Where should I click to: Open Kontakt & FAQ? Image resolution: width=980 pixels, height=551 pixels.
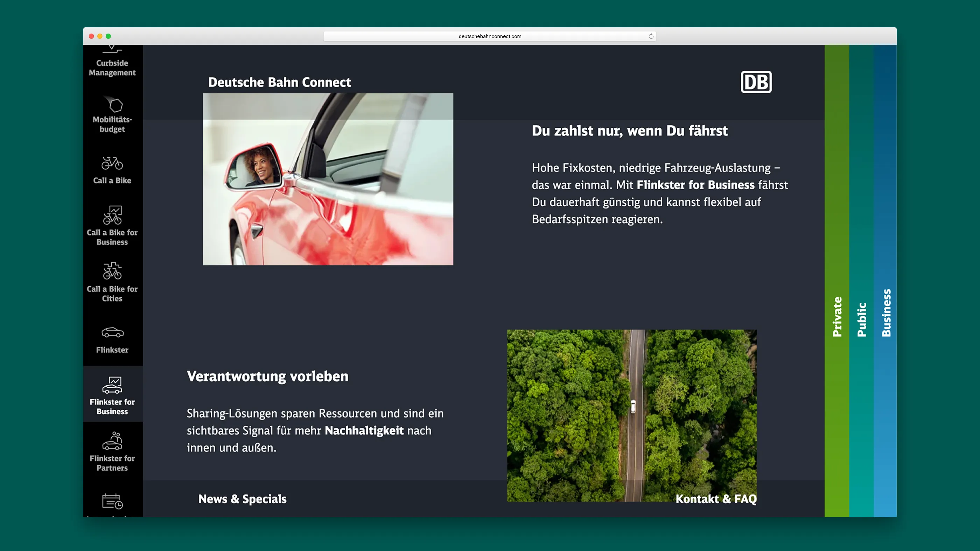(x=716, y=499)
